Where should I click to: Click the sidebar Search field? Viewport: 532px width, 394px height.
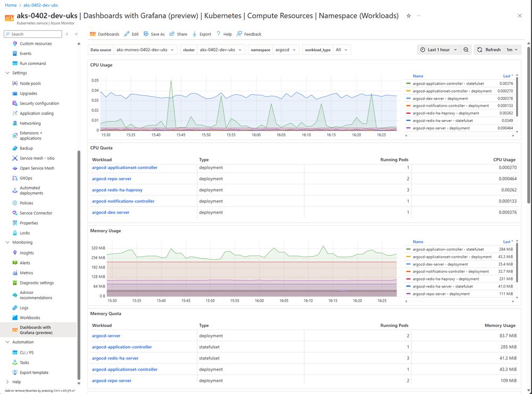pyautogui.click(x=33, y=34)
